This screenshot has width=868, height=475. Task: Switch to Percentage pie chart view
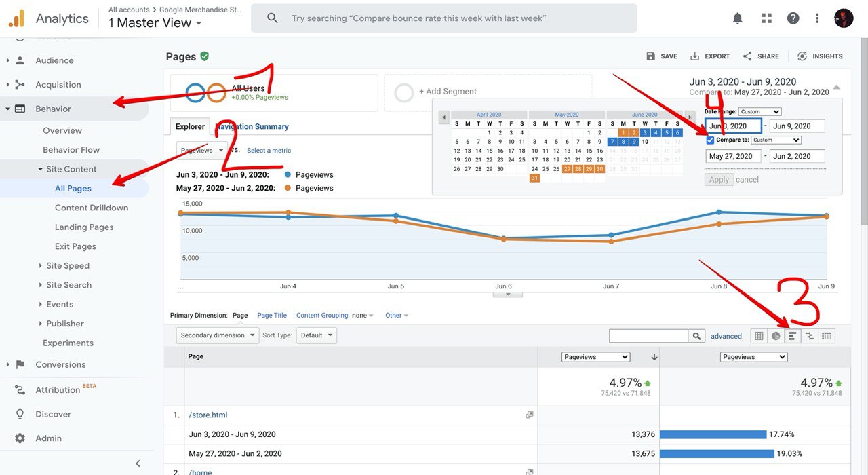776,336
